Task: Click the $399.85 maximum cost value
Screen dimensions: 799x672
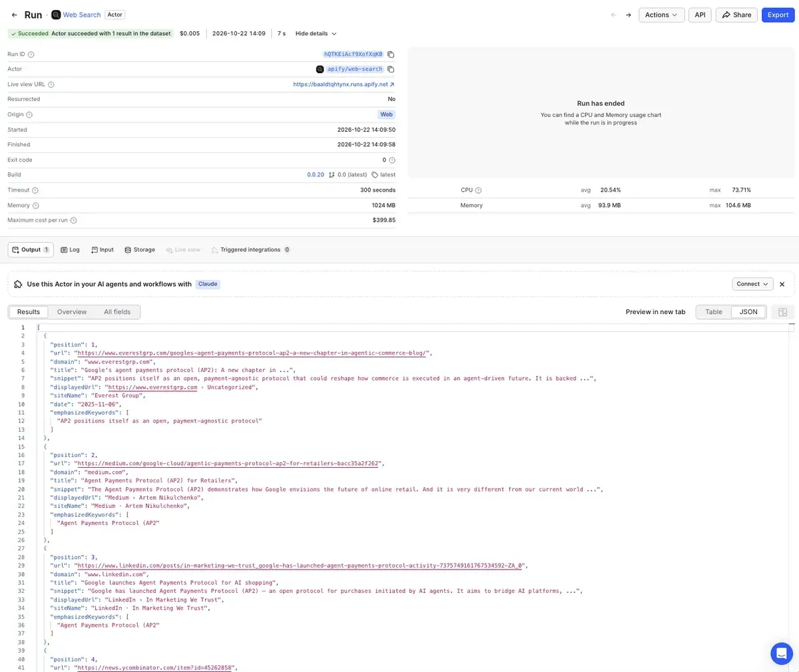Action: click(384, 220)
